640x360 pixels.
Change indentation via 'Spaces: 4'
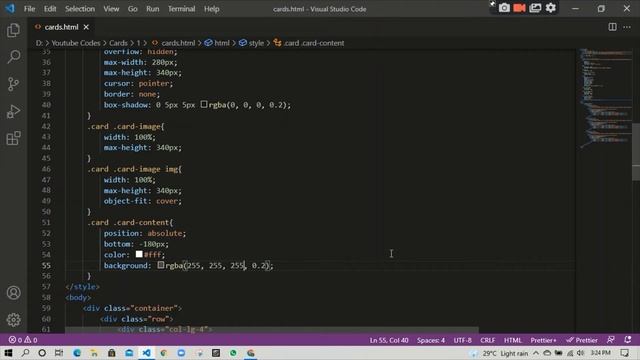point(431,340)
